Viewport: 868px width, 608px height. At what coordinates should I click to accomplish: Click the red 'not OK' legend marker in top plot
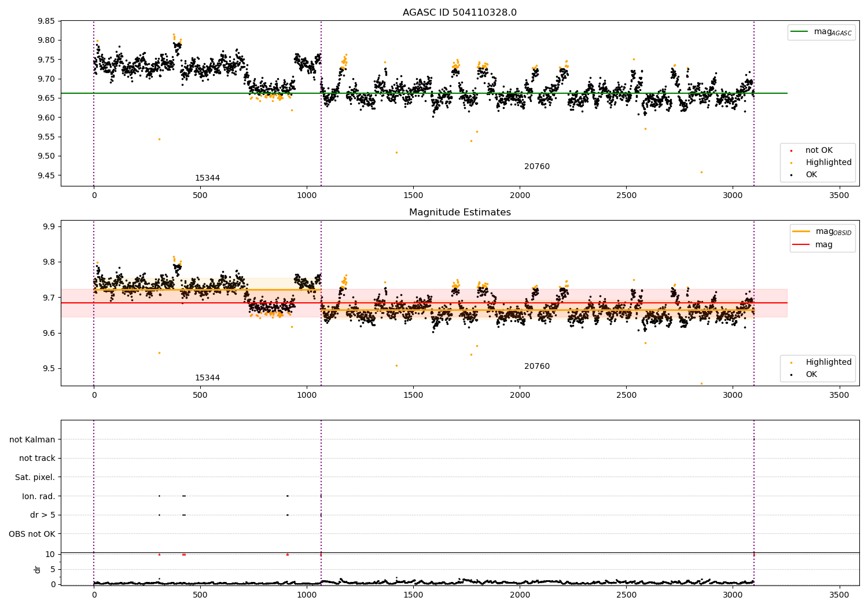tap(791, 151)
